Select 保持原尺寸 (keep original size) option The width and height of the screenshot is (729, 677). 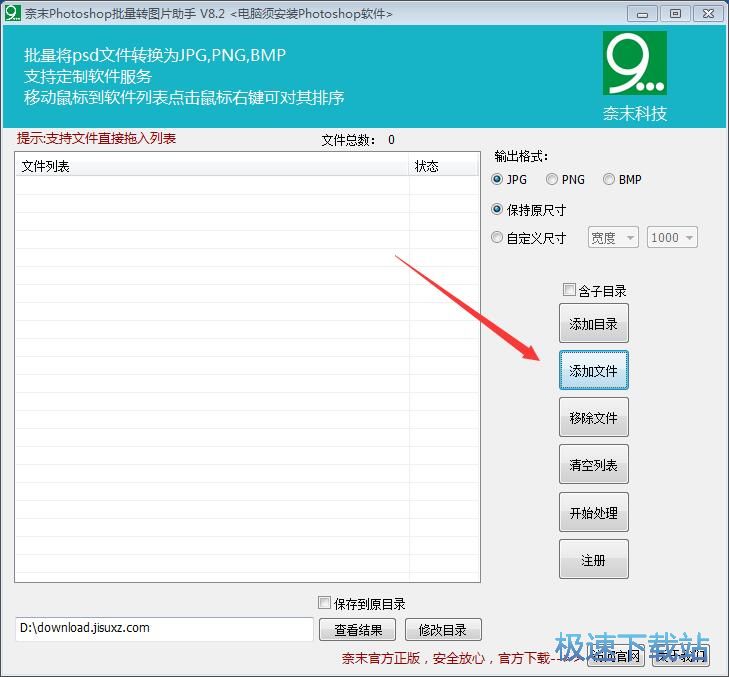(498, 210)
